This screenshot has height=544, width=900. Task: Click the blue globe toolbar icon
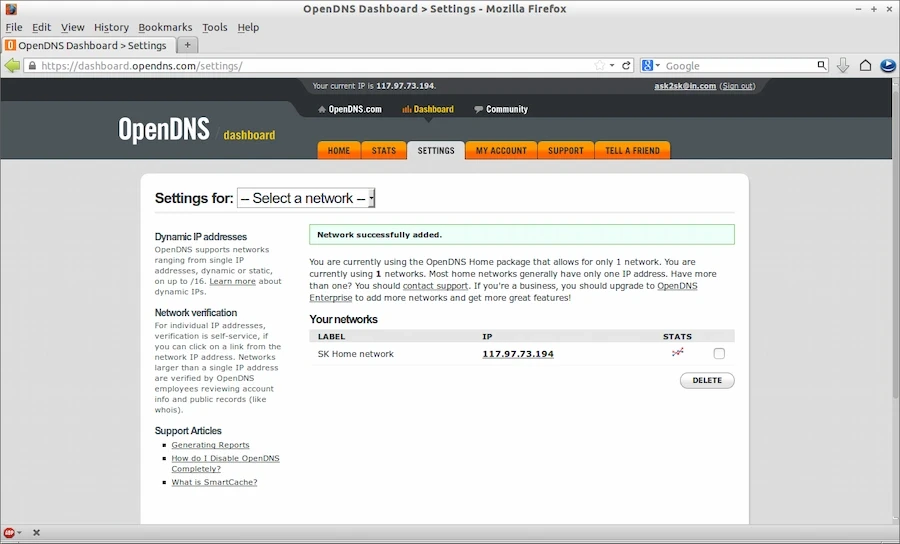[887, 65]
